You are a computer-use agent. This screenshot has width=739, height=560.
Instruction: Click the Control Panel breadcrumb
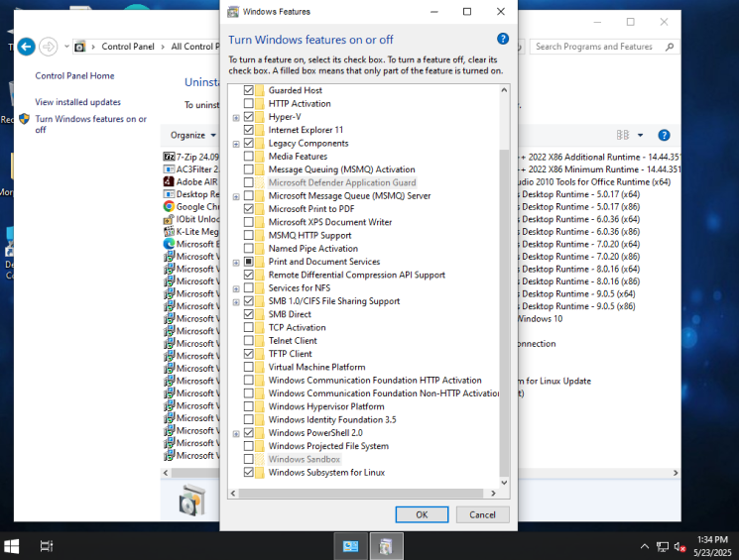[x=128, y=47]
